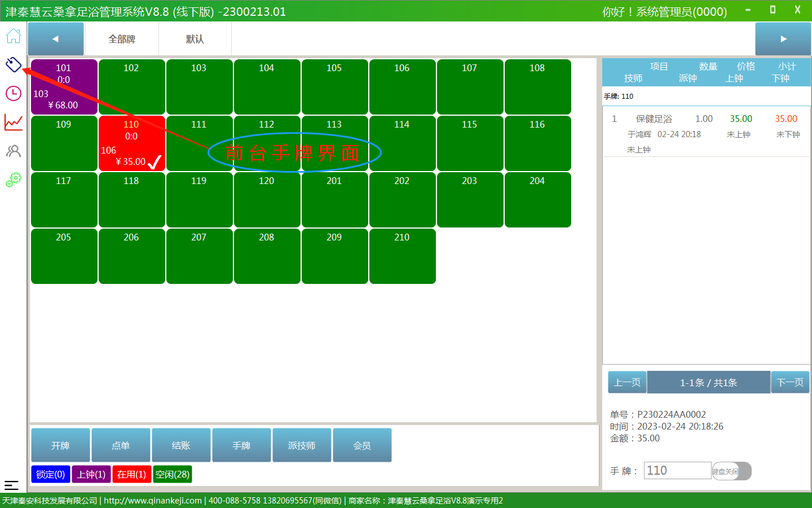Click the 派技师 button

point(302,445)
